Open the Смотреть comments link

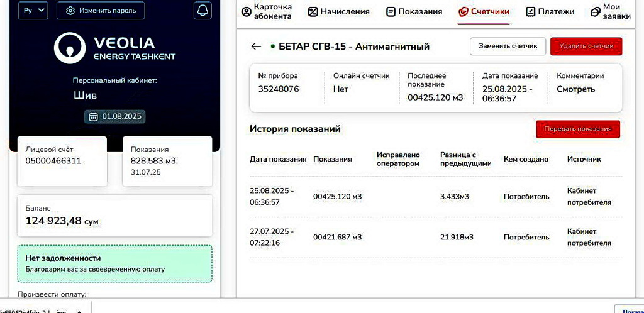pyautogui.click(x=575, y=89)
